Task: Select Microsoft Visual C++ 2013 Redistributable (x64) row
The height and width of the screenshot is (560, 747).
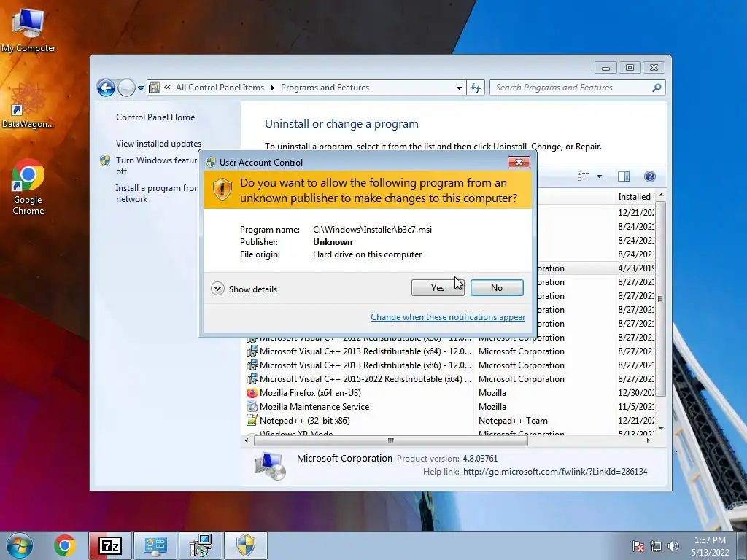Action: (450, 351)
